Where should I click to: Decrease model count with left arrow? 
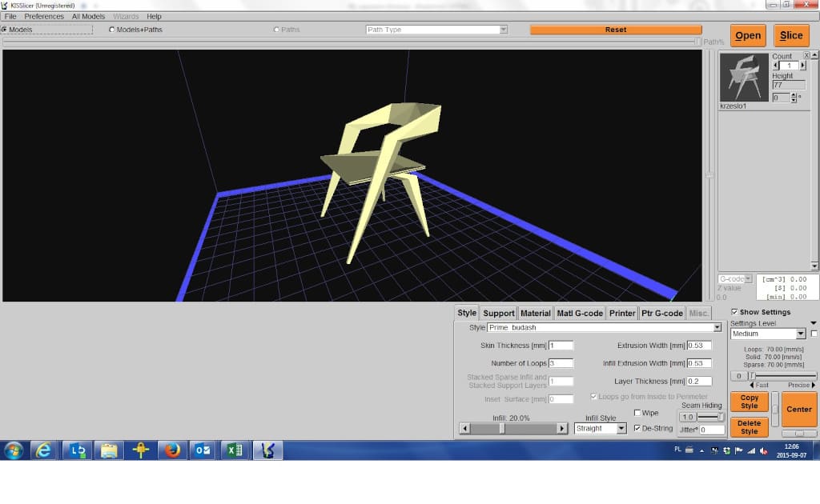[775, 66]
